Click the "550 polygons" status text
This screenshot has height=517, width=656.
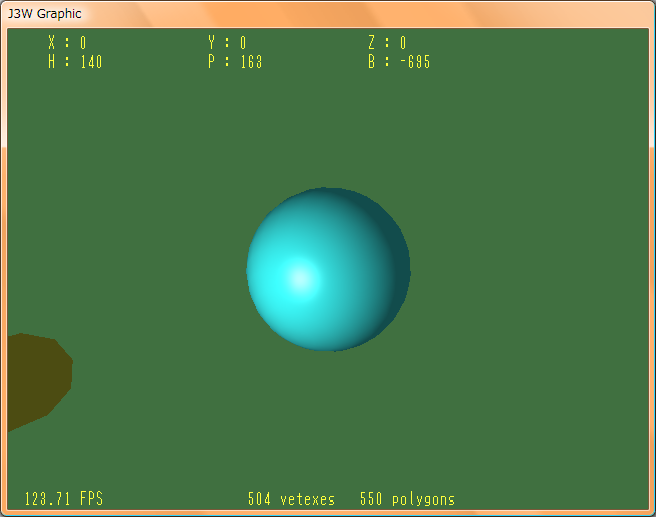pyautogui.click(x=407, y=499)
